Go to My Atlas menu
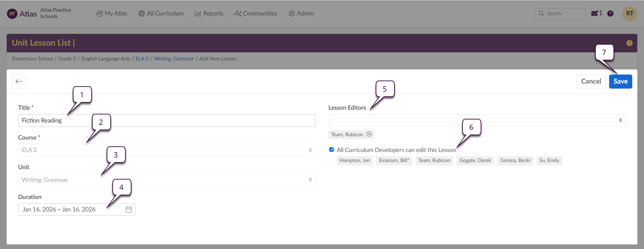The image size is (644, 249). coord(112,13)
